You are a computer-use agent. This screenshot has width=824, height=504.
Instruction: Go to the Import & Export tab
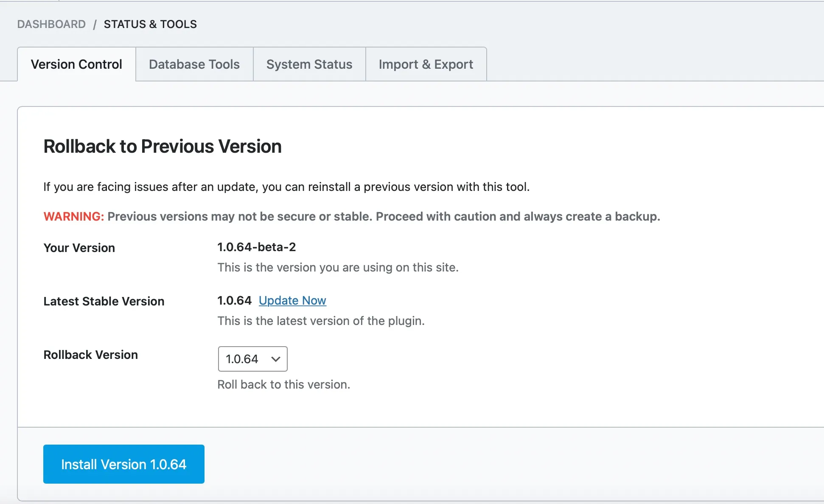pyautogui.click(x=426, y=64)
